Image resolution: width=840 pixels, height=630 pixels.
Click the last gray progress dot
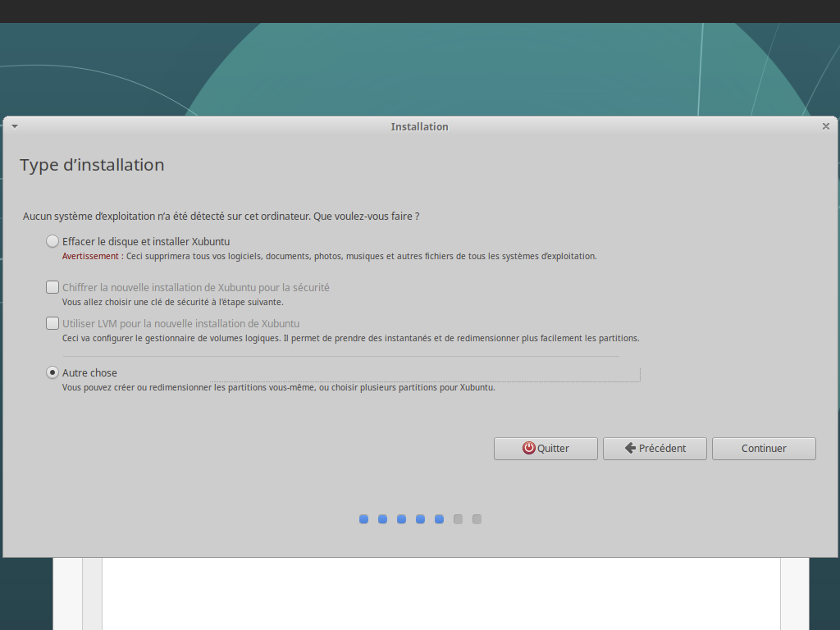(x=477, y=519)
